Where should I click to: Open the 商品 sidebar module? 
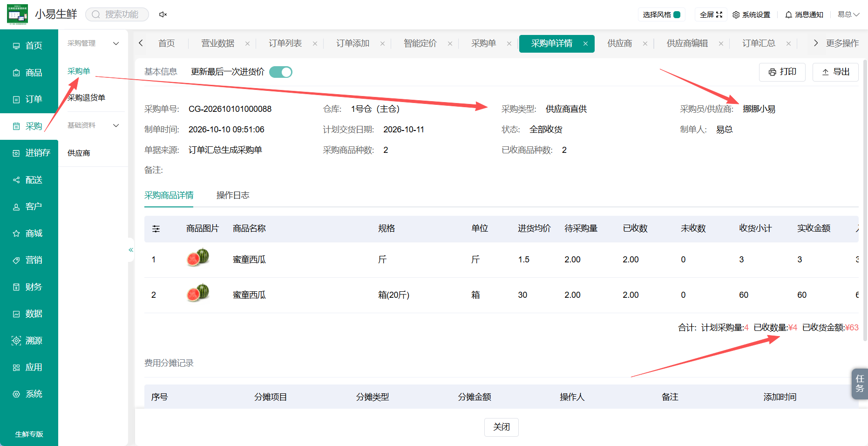(x=29, y=73)
